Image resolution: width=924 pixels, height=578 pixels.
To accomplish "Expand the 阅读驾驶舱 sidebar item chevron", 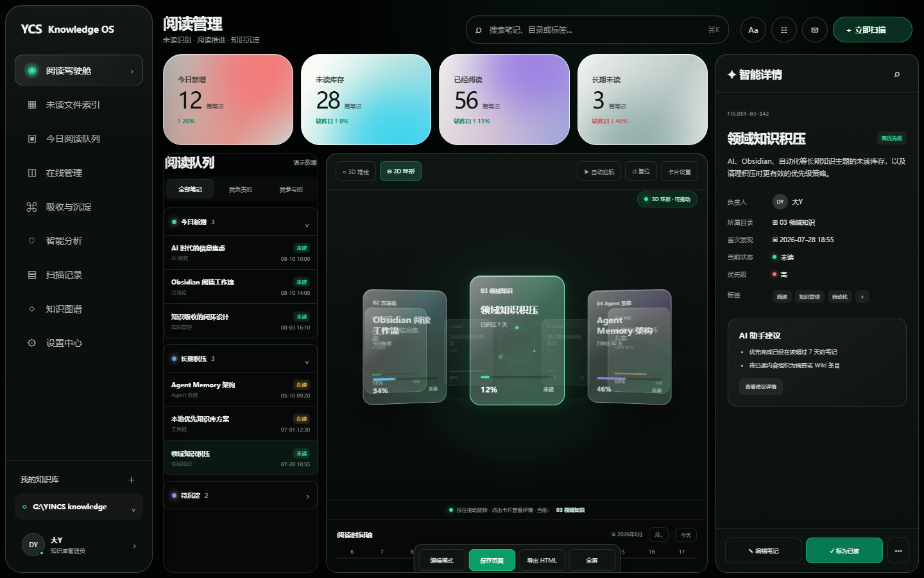I will click(132, 71).
